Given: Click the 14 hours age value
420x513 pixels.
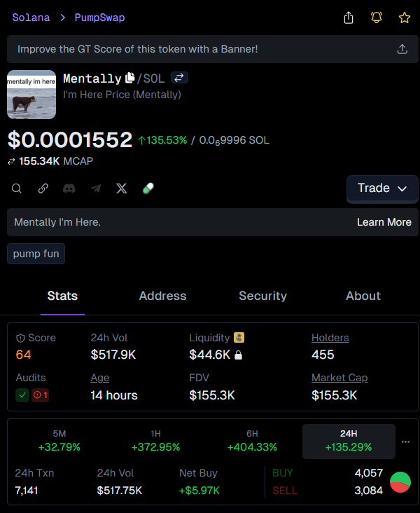Looking at the screenshot, I should pos(114,395).
